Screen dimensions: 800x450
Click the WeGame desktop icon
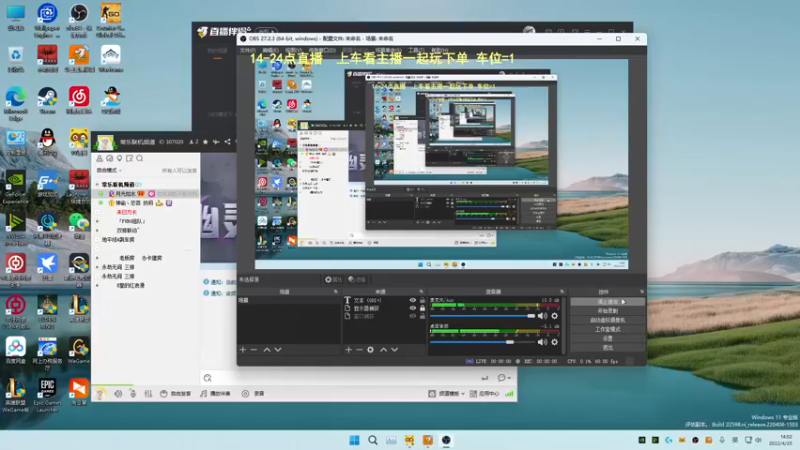tap(79, 351)
